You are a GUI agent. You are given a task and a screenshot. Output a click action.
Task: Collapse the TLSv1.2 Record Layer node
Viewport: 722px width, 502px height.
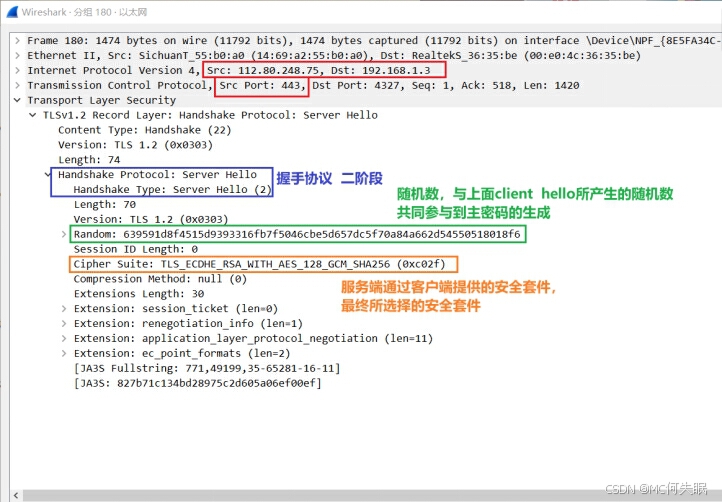pyautogui.click(x=34, y=116)
